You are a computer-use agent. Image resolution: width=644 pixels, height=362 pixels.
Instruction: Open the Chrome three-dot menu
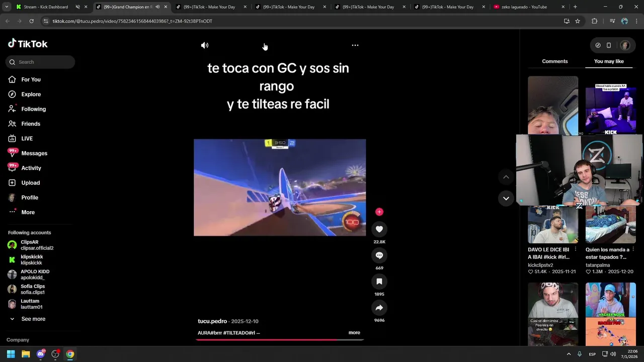[636, 21]
